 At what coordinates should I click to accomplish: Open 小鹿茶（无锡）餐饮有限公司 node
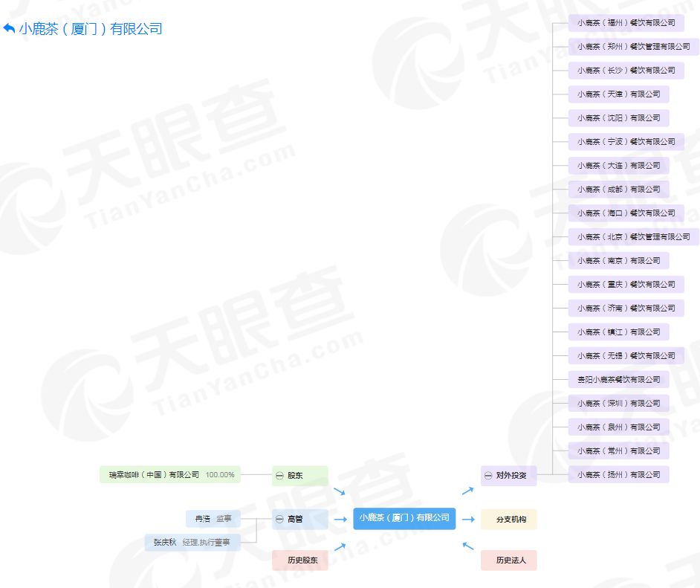pos(626,356)
